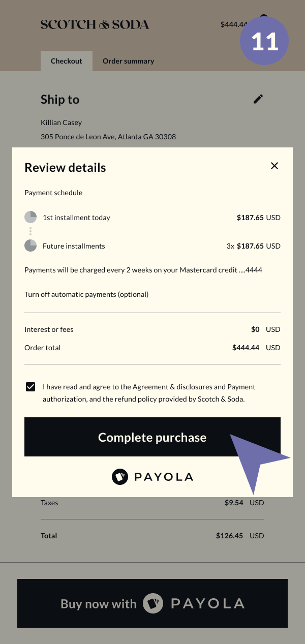
Task: Select Turn off automatic payments option
Action: click(x=86, y=294)
